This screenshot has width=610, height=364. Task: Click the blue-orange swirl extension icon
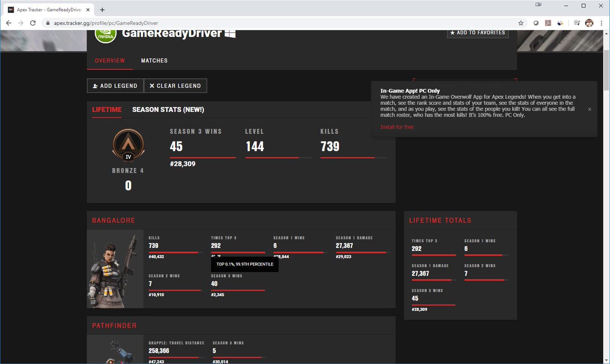pyautogui.click(x=560, y=23)
